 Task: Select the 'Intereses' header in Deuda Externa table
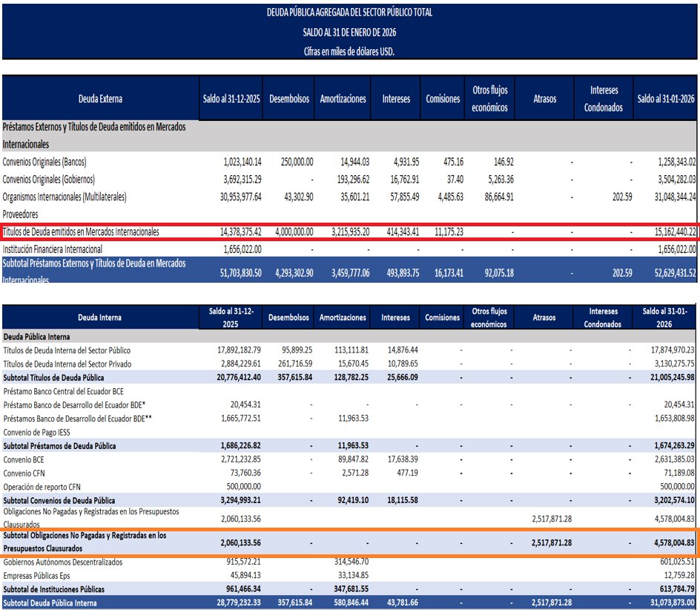point(396,99)
